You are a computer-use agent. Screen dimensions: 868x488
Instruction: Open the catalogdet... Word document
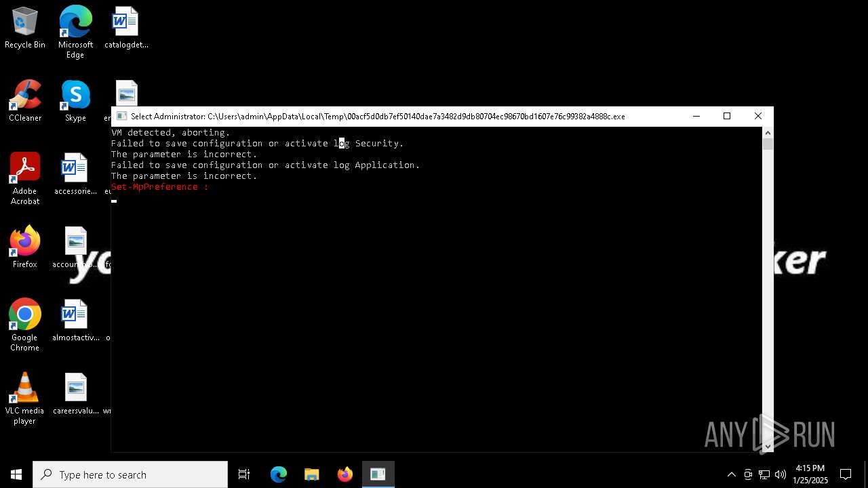126,28
